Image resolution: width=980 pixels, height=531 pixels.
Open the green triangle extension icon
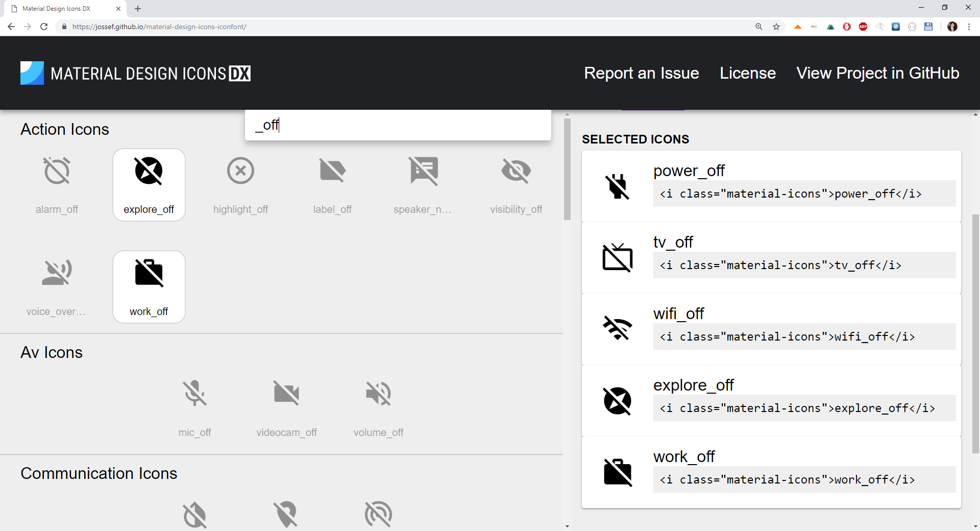click(x=830, y=27)
